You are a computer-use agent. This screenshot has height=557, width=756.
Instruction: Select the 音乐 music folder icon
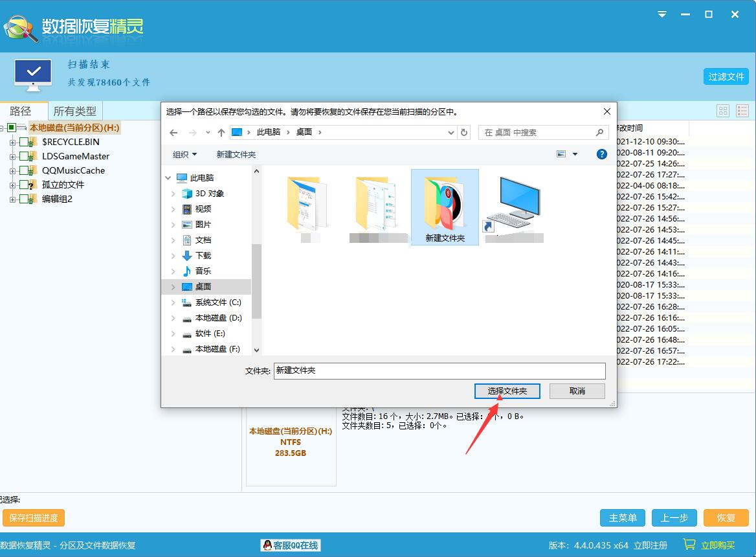[187, 271]
